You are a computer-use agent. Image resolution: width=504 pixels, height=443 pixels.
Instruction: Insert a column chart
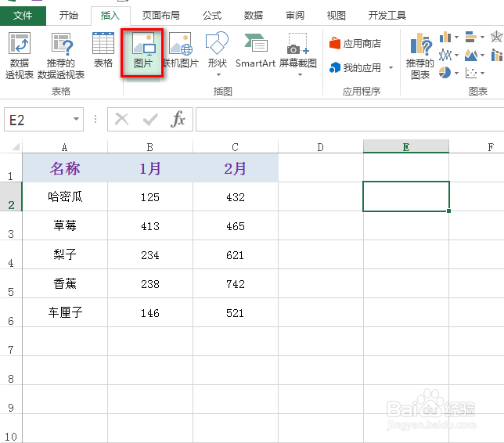pyautogui.click(x=445, y=37)
